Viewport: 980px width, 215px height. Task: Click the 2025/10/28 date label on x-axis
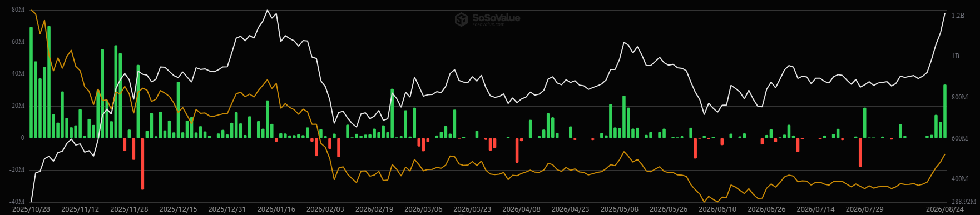pyautogui.click(x=31, y=209)
